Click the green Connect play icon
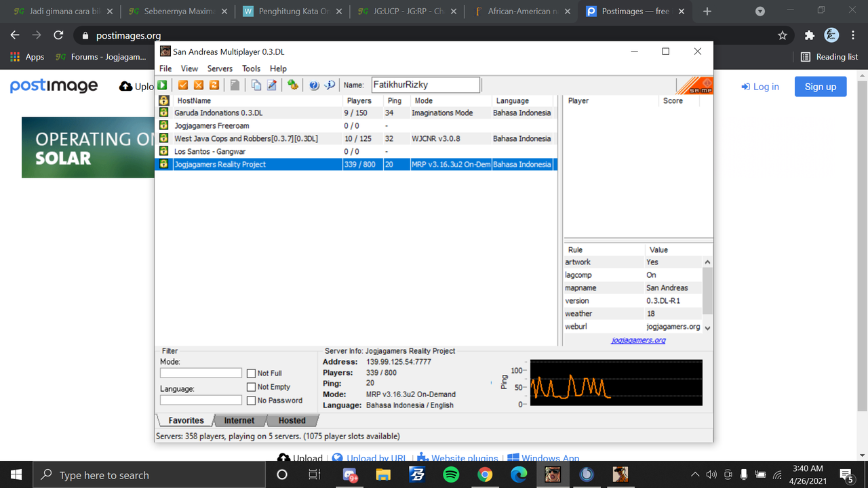The image size is (868, 488). [163, 85]
